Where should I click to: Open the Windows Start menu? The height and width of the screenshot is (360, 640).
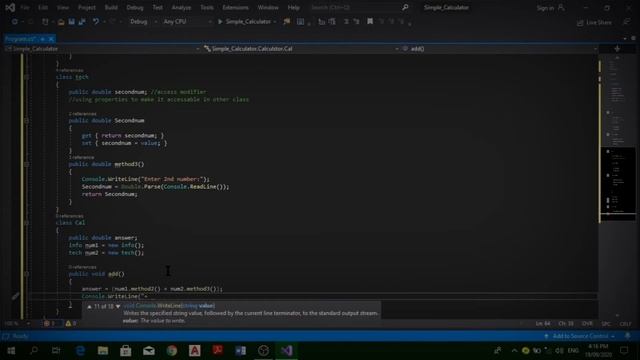[x=11, y=351]
